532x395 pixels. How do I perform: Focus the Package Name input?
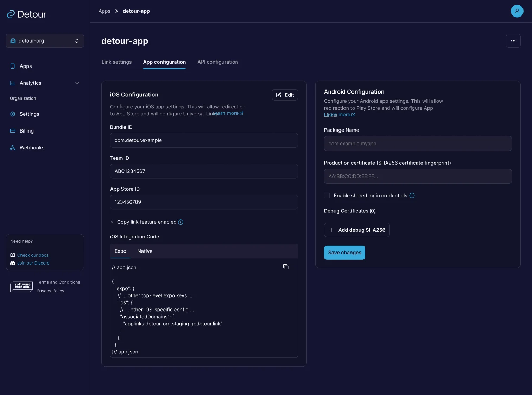pyautogui.click(x=418, y=144)
